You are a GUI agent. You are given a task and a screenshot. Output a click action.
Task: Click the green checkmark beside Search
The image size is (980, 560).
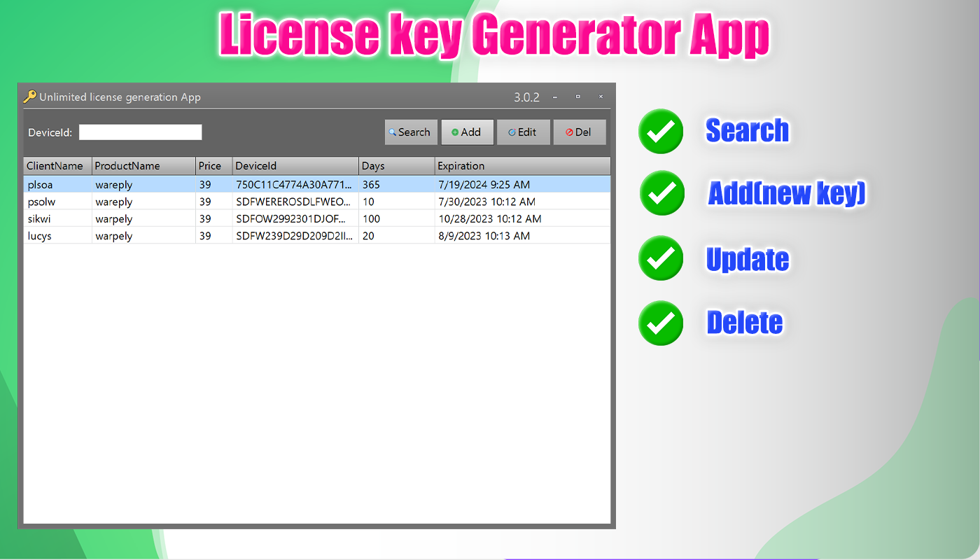(x=660, y=132)
